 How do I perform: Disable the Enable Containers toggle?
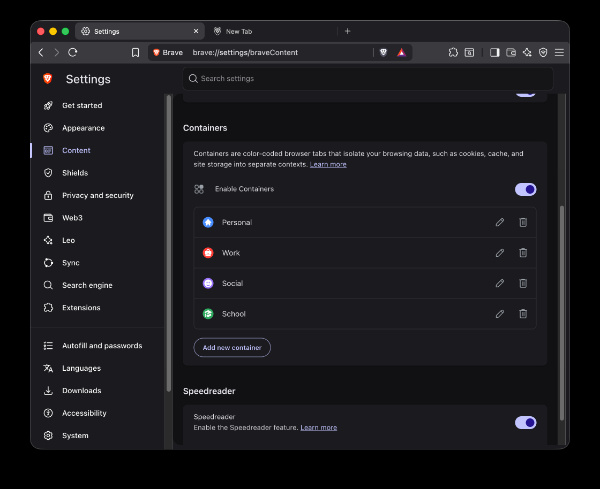[525, 189]
